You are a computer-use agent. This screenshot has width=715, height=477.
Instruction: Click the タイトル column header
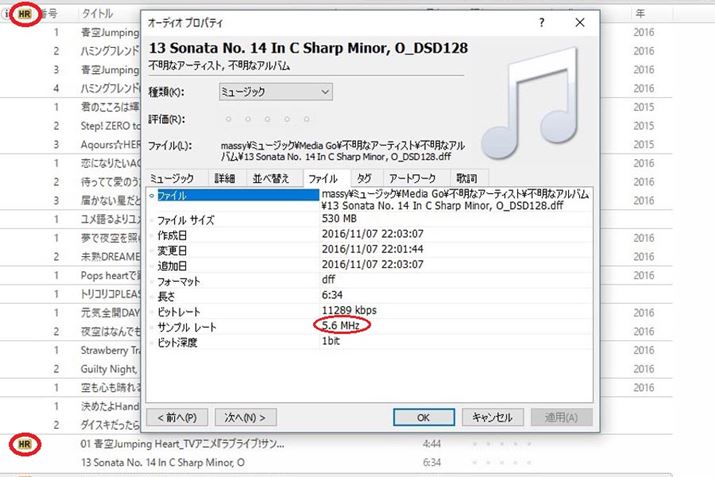click(97, 14)
